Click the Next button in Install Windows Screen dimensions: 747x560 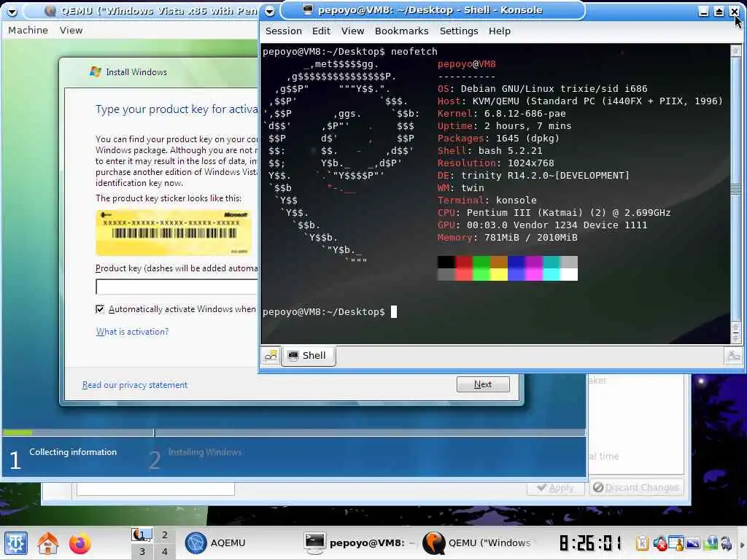pyautogui.click(x=483, y=384)
